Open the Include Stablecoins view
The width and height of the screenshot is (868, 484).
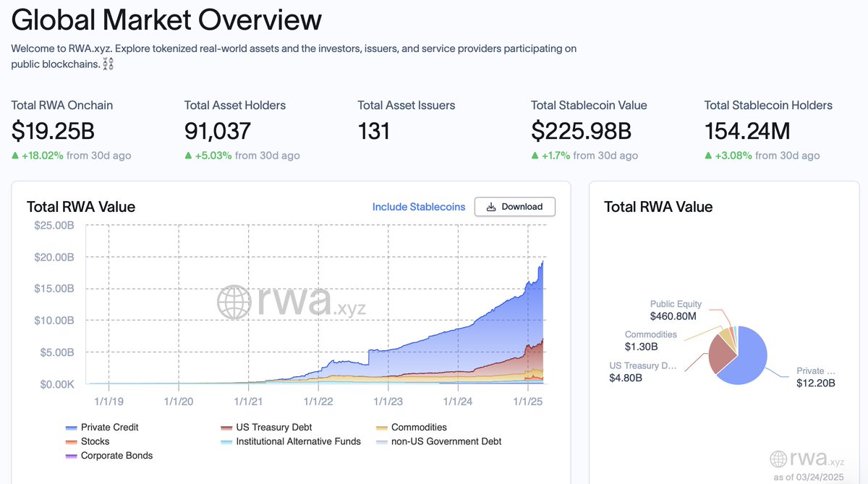click(418, 207)
